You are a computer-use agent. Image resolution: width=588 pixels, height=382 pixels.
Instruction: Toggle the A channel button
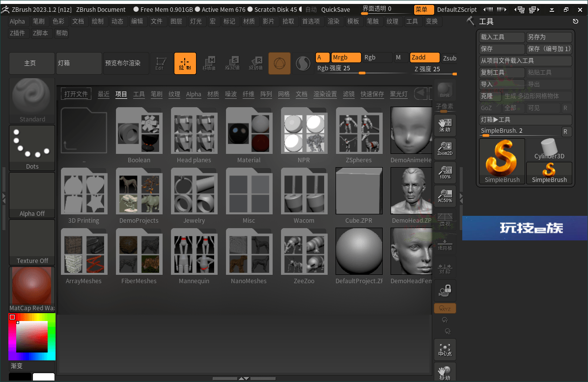323,58
